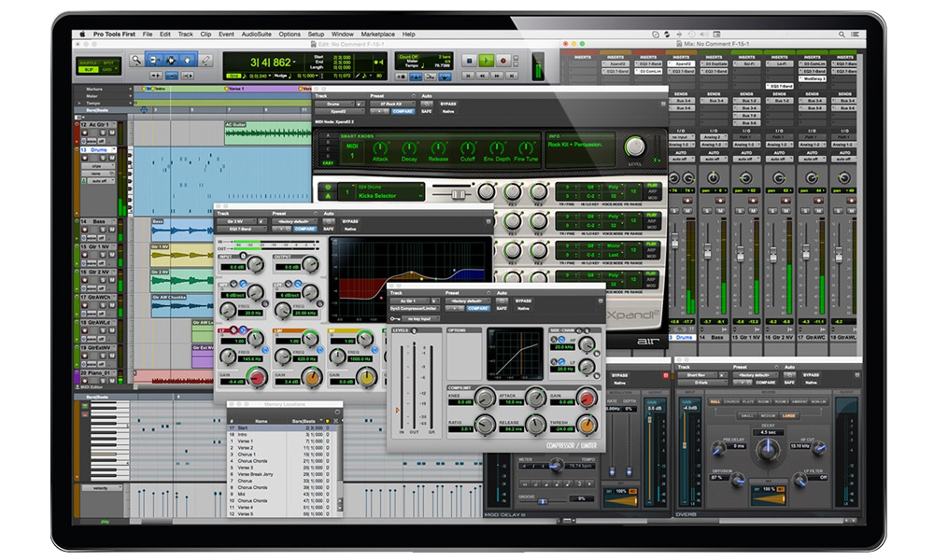
Task: Click the Xpand!2 insert on first mixer channel
Action: [617, 63]
